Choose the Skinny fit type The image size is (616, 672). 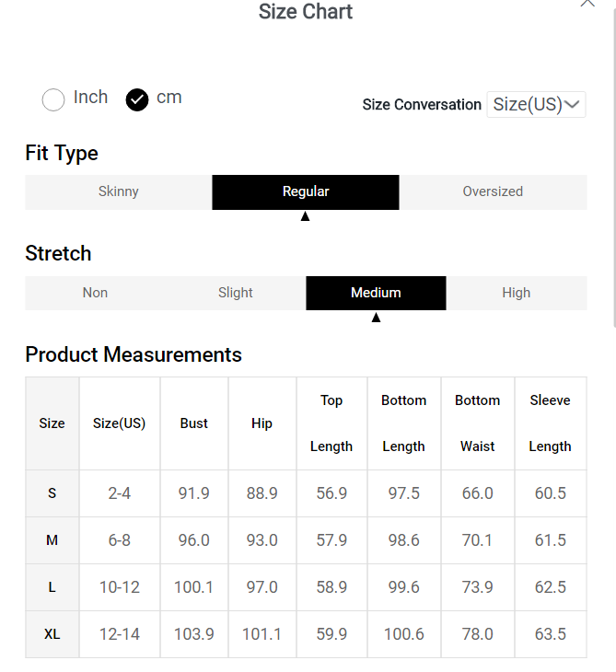click(119, 192)
